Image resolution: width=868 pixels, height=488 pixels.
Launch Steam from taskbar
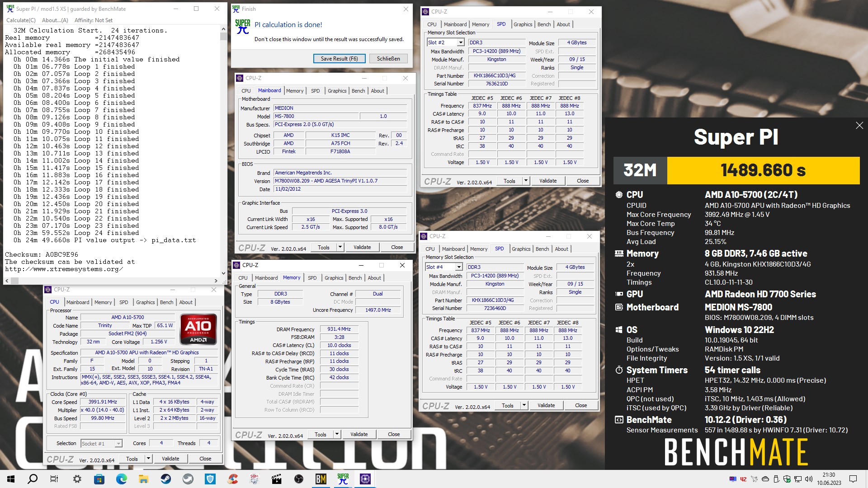(166, 479)
